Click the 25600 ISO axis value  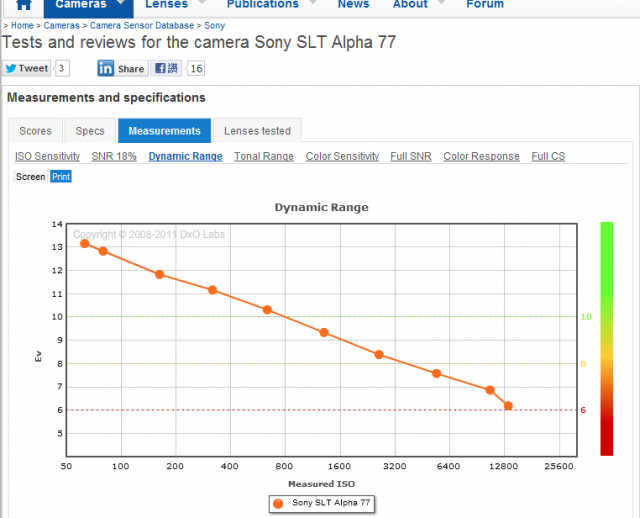(559, 467)
